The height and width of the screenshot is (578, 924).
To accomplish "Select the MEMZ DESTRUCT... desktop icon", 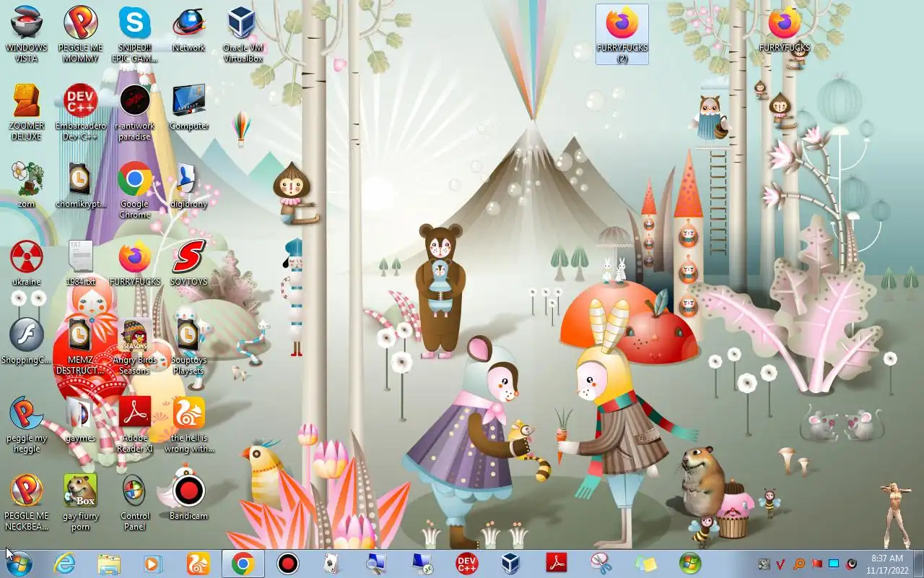I will pyautogui.click(x=81, y=346).
